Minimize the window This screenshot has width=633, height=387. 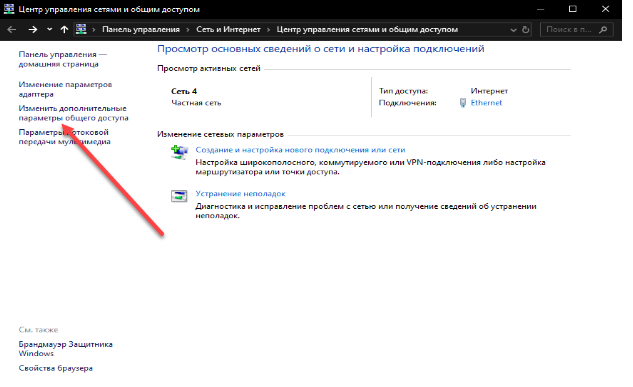(540, 9)
